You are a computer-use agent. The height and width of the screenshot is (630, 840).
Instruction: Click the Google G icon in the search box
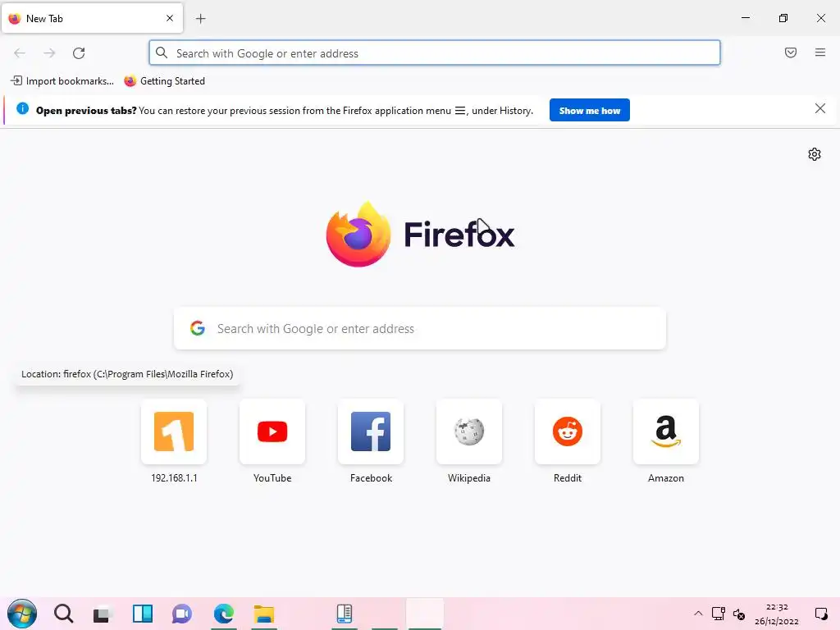point(198,328)
